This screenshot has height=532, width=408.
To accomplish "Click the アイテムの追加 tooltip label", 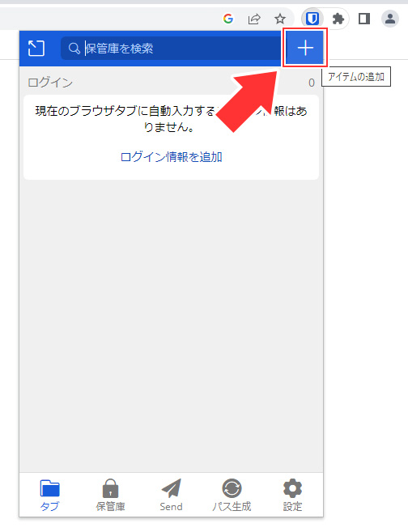I will pyautogui.click(x=355, y=77).
